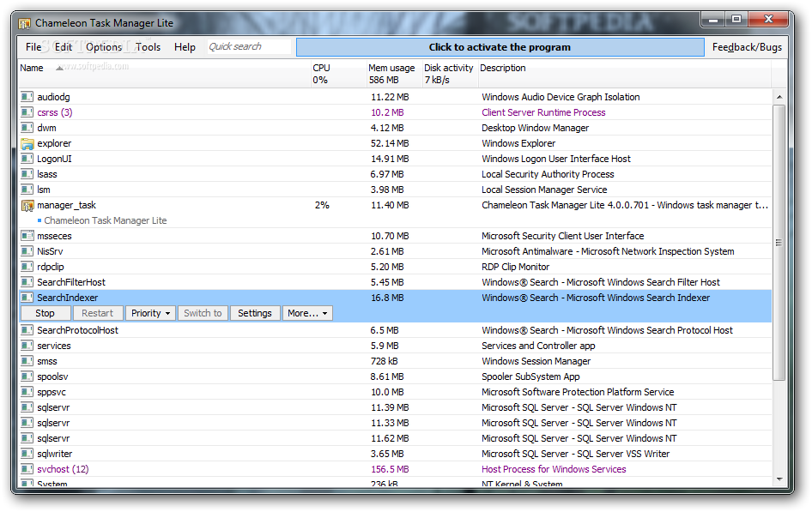Click 'RDP Clip Monitor' description
This screenshot has height=512, width=812.
click(515, 267)
